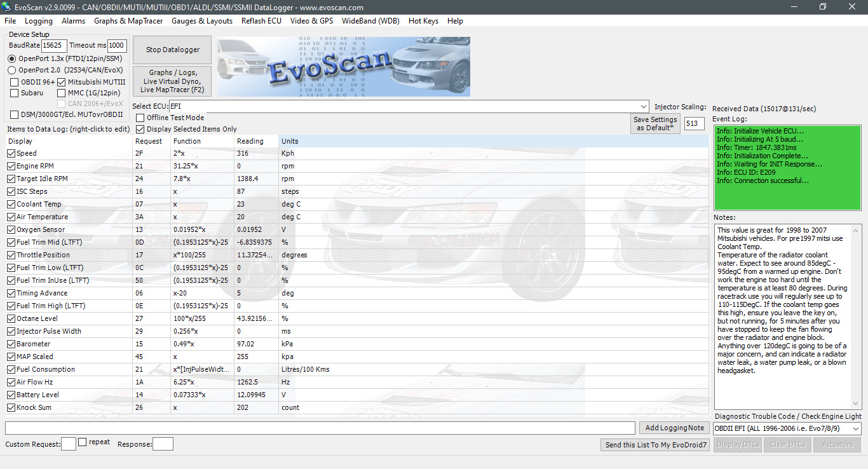Open the Logging menu
This screenshot has width=868, height=469.
[x=39, y=21]
